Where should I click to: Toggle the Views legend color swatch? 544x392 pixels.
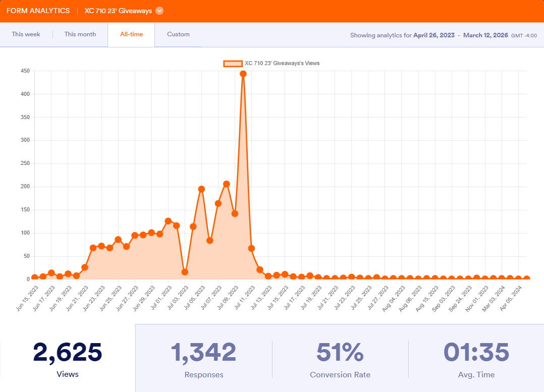click(233, 64)
